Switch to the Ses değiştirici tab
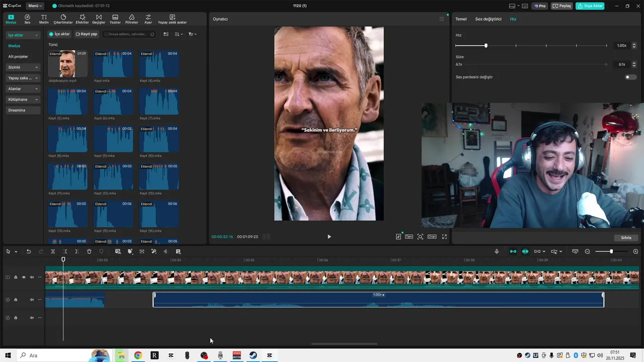Image resolution: width=644 pixels, height=362 pixels. click(488, 19)
